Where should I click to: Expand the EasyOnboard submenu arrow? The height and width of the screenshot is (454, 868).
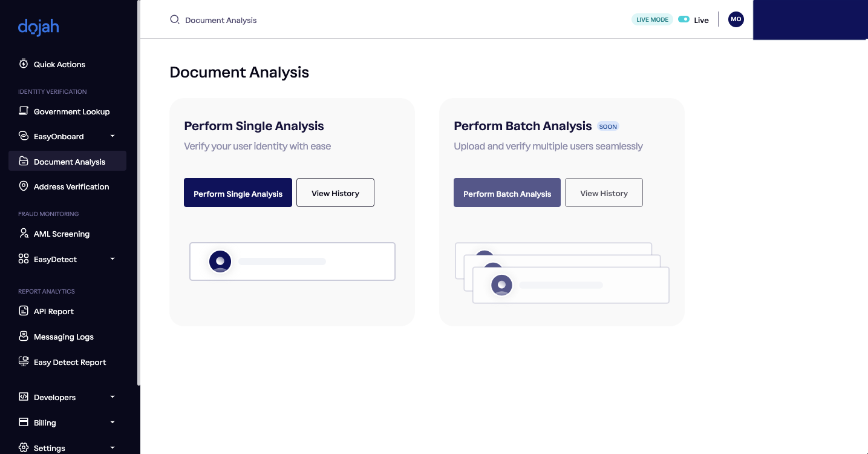click(113, 136)
